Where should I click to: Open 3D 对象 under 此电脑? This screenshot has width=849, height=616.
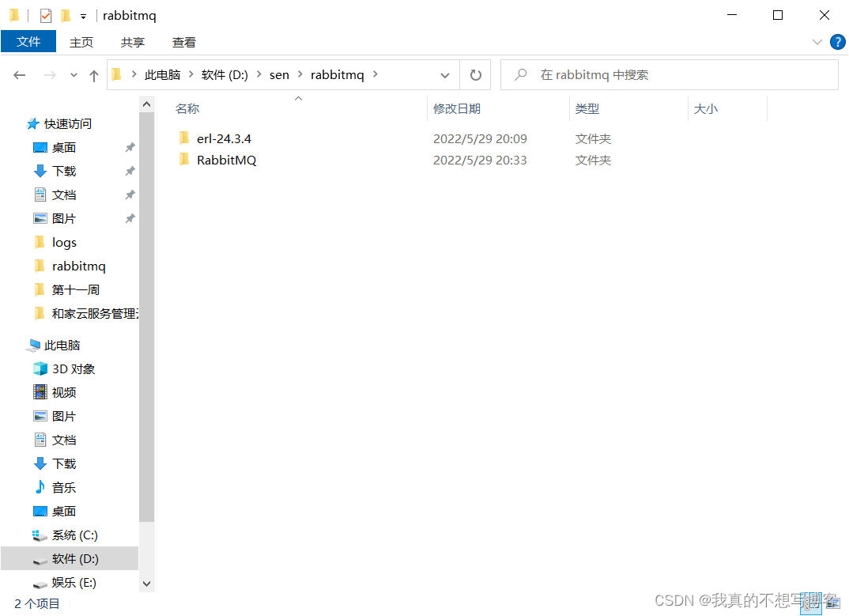pos(73,369)
